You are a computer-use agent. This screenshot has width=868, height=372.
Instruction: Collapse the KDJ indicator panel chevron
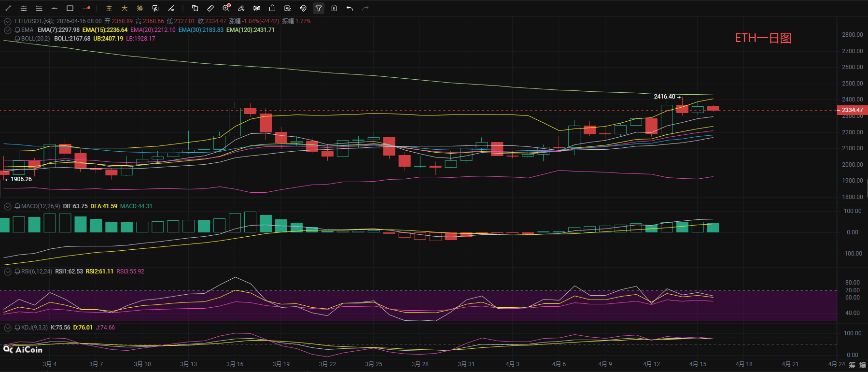[x=8, y=328]
